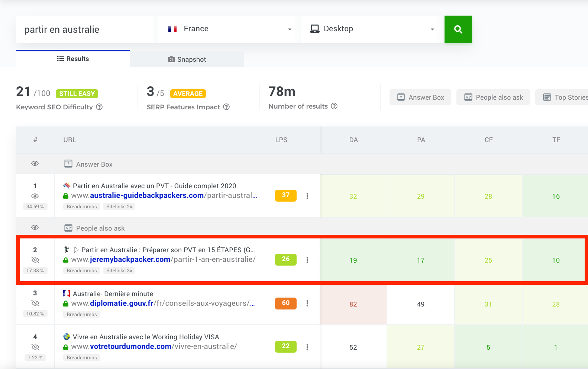Toggle eye visibility for People also ask row
The image size is (588, 369).
35,228
